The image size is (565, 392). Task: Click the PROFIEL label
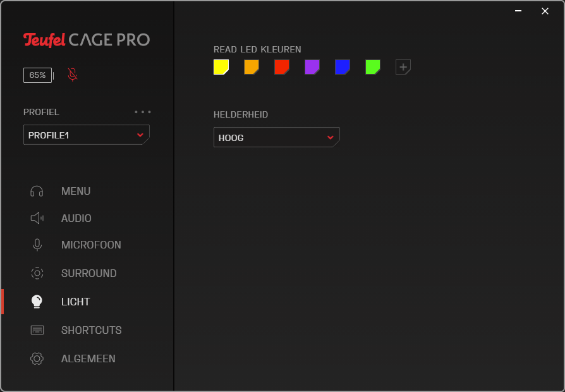41,112
